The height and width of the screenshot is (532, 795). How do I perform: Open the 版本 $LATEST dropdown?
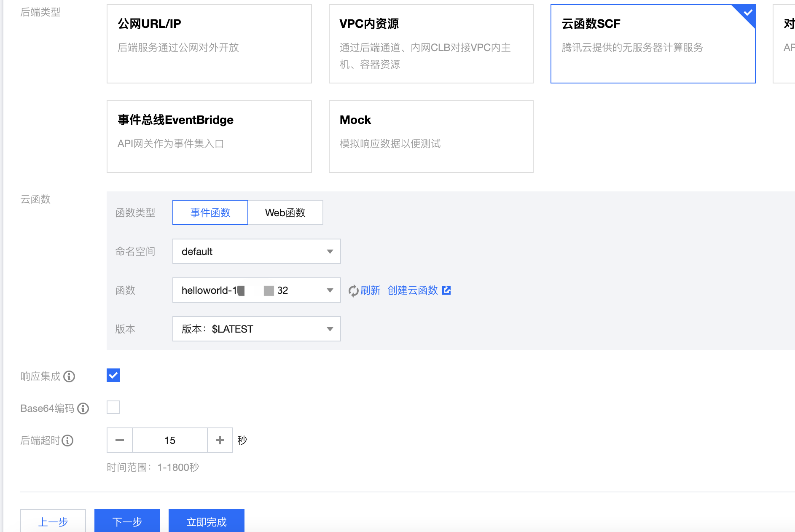(256, 329)
